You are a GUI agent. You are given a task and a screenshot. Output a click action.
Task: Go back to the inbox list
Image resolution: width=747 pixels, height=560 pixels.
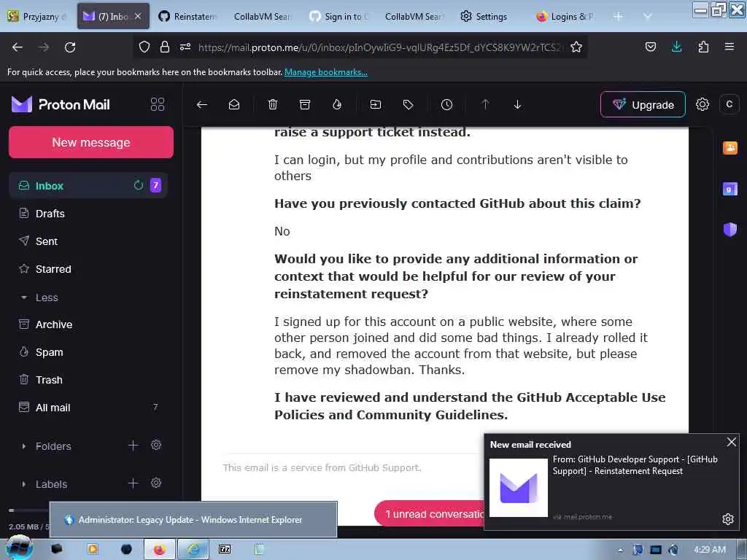tap(202, 105)
